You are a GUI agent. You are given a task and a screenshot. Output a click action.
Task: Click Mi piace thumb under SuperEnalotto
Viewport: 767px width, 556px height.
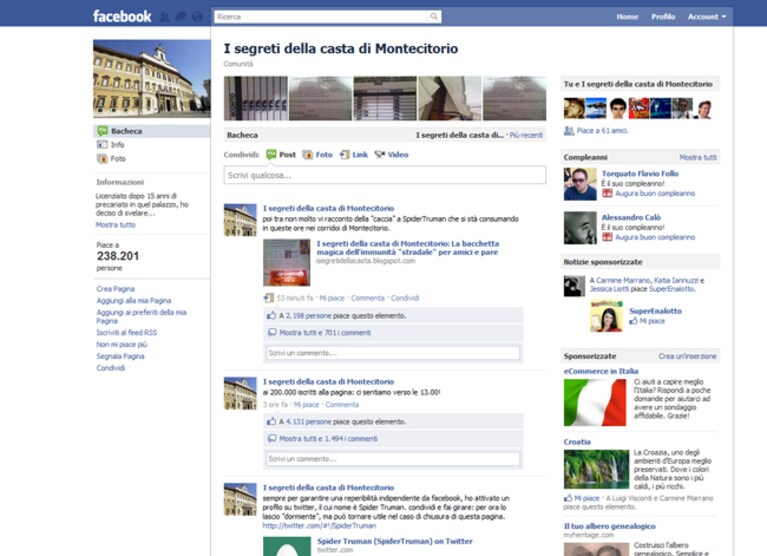(633, 321)
